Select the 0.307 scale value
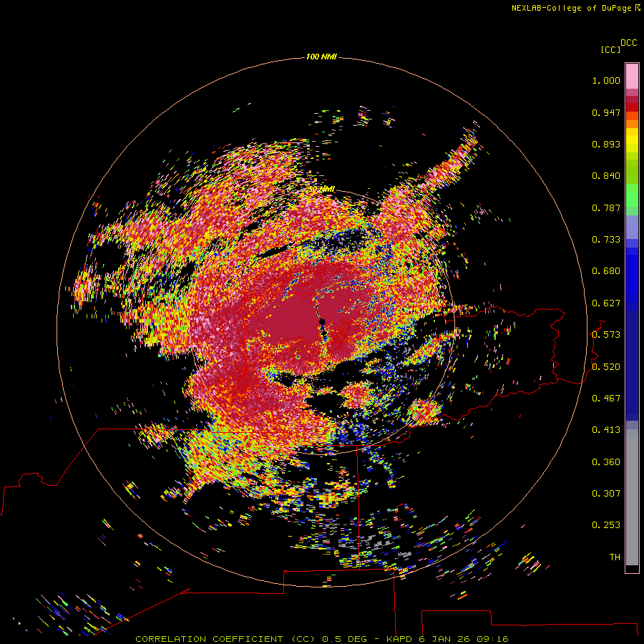This screenshot has width=644, height=644. [606, 494]
